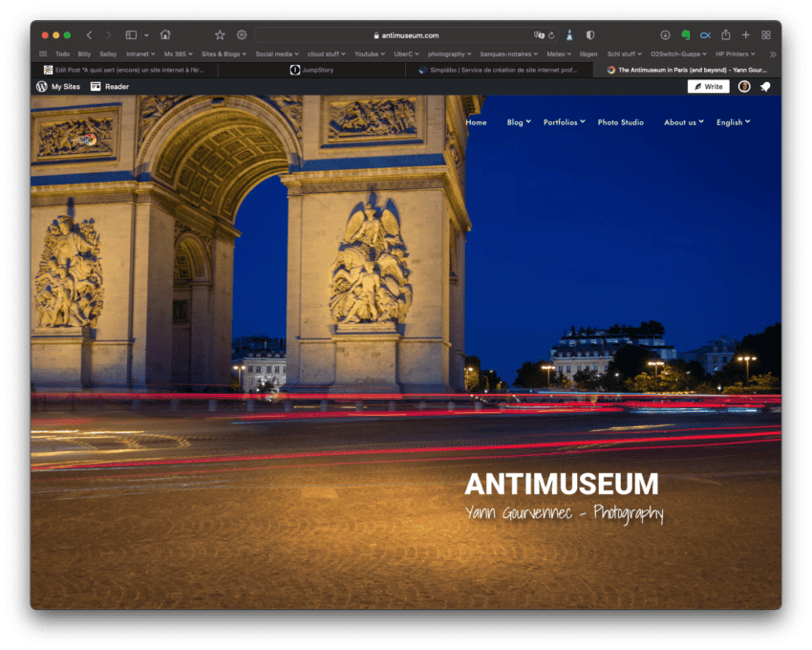This screenshot has width=812, height=650.
Task: Go to the Photo Studio page
Action: (620, 122)
